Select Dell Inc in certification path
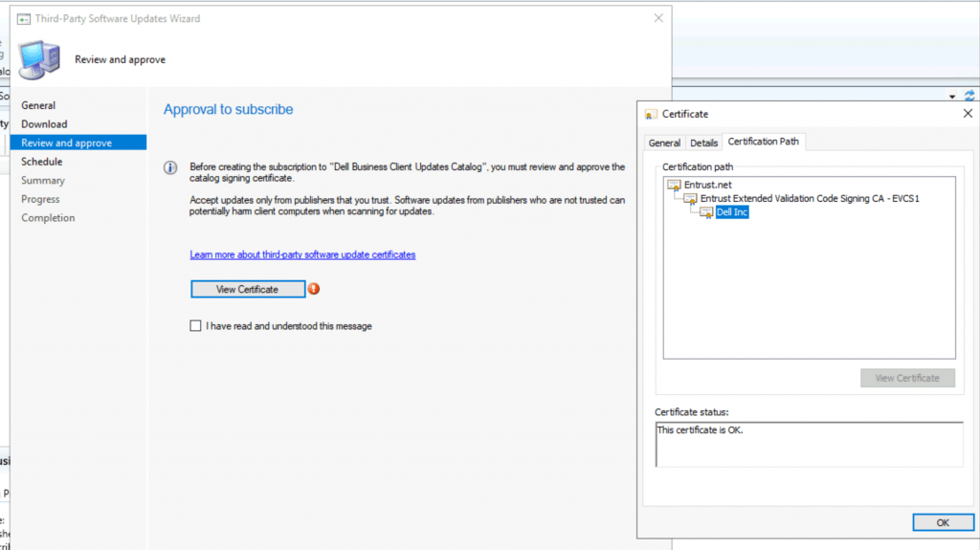This screenshot has height=550, width=980. click(732, 212)
